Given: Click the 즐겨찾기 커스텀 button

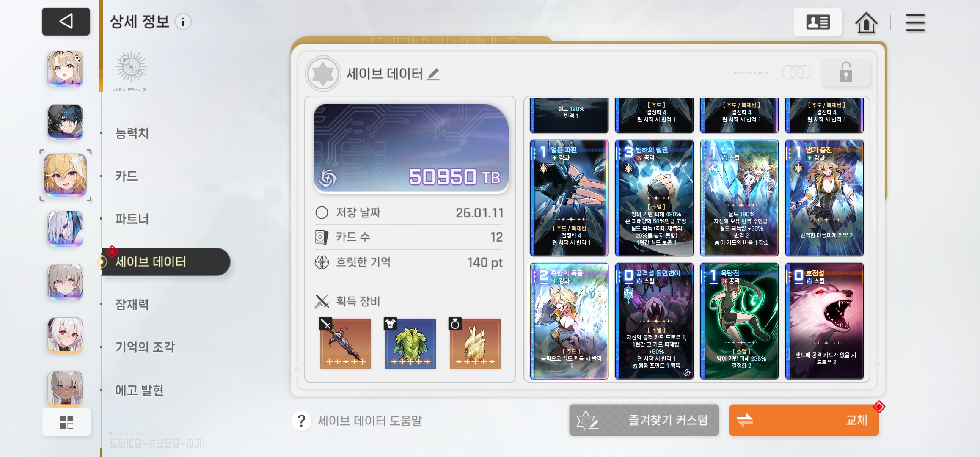Looking at the screenshot, I should coord(644,420).
